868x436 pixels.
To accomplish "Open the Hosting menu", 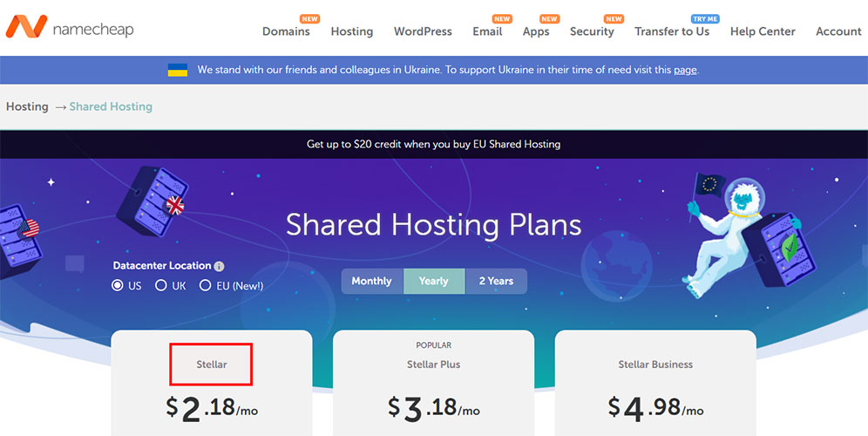I will pyautogui.click(x=352, y=31).
